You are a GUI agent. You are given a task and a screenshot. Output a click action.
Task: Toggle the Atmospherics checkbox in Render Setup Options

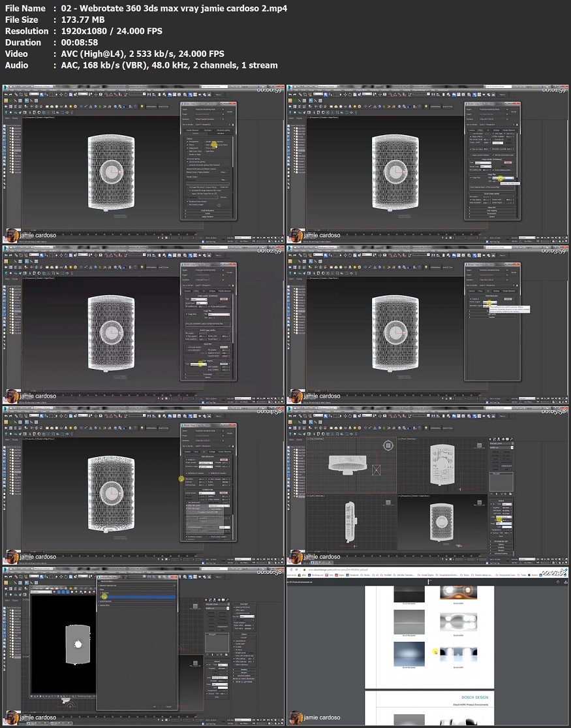(x=187, y=141)
